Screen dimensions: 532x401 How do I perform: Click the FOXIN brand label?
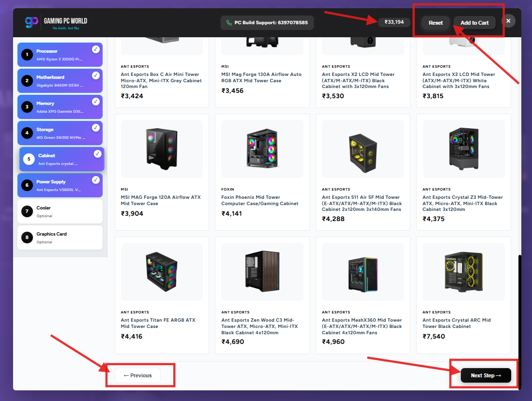(x=228, y=190)
